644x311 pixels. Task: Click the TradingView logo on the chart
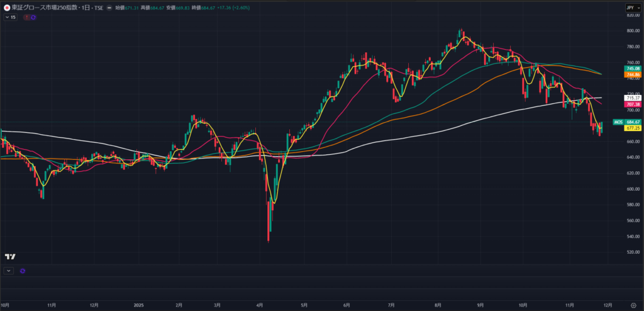point(9,257)
